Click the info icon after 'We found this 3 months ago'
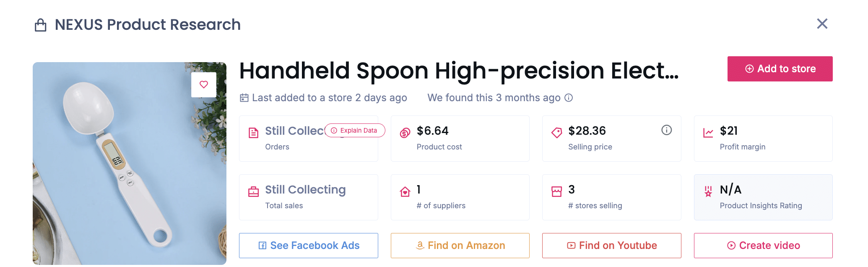 tap(569, 98)
